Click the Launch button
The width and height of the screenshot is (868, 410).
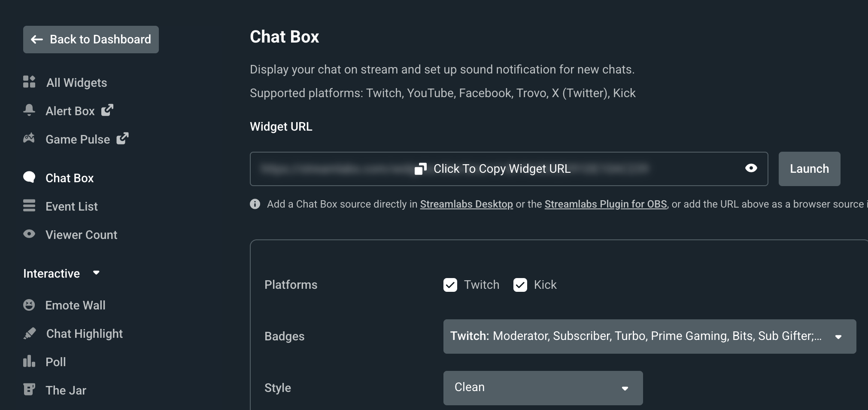coord(809,169)
